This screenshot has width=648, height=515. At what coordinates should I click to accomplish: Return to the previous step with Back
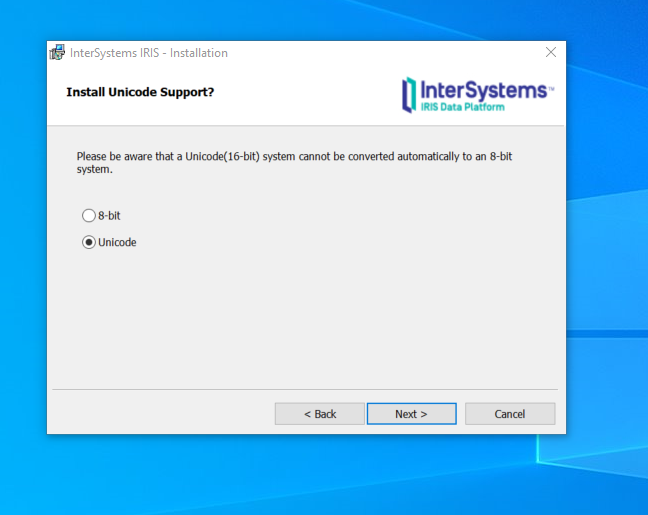point(320,414)
